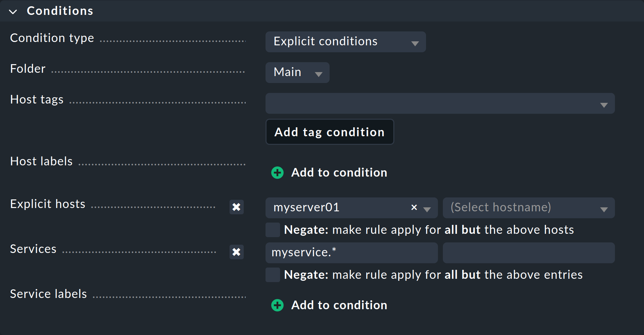Enable Negate for the service entries
Viewport: 644px width, 335px height.
click(x=272, y=275)
